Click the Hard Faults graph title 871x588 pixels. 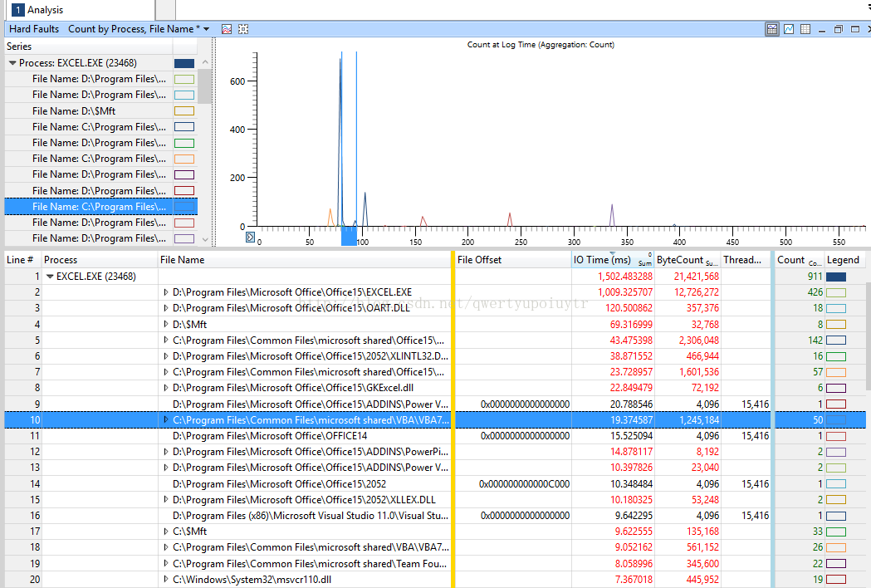tap(34, 29)
